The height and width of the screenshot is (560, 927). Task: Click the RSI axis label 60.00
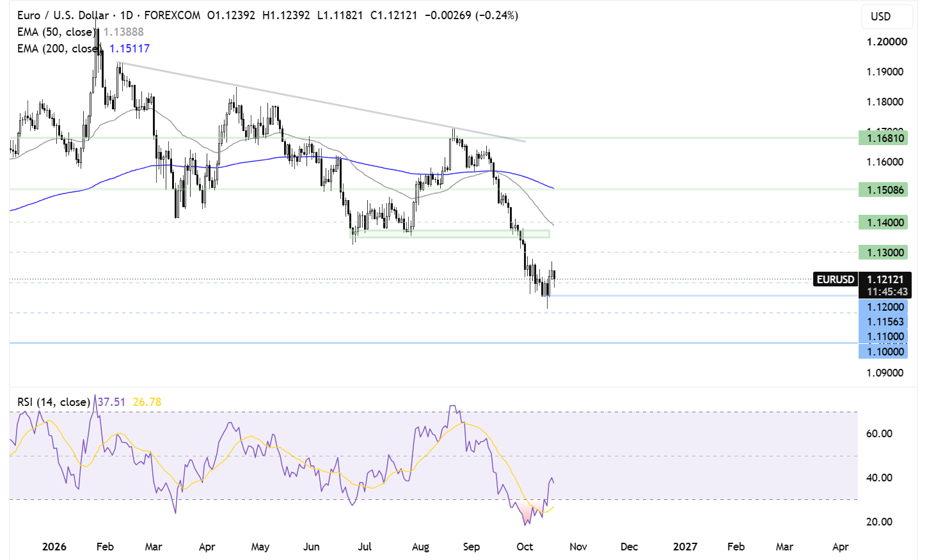coord(879,433)
